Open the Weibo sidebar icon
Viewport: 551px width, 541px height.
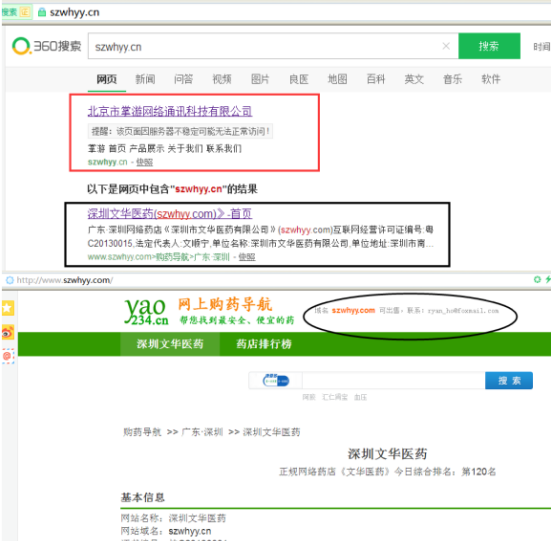[x=8, y=332]
